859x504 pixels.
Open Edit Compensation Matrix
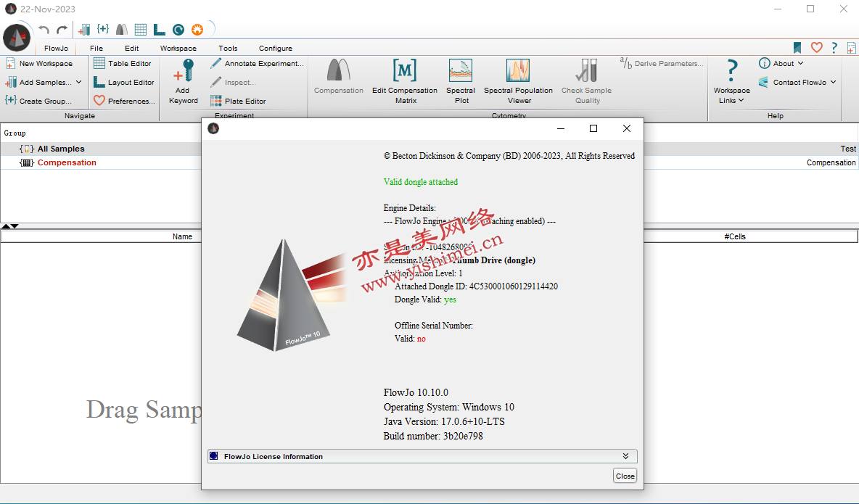(x=405, y=81)
